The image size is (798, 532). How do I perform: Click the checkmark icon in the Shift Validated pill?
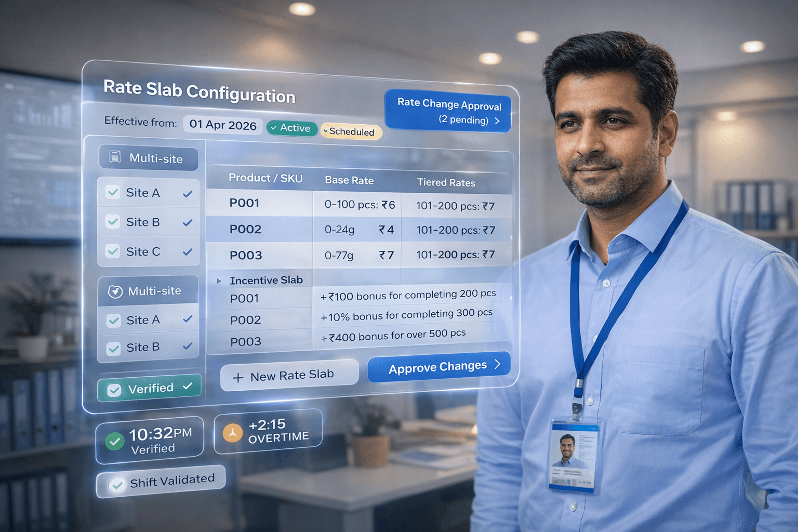[x=117, y=484]
